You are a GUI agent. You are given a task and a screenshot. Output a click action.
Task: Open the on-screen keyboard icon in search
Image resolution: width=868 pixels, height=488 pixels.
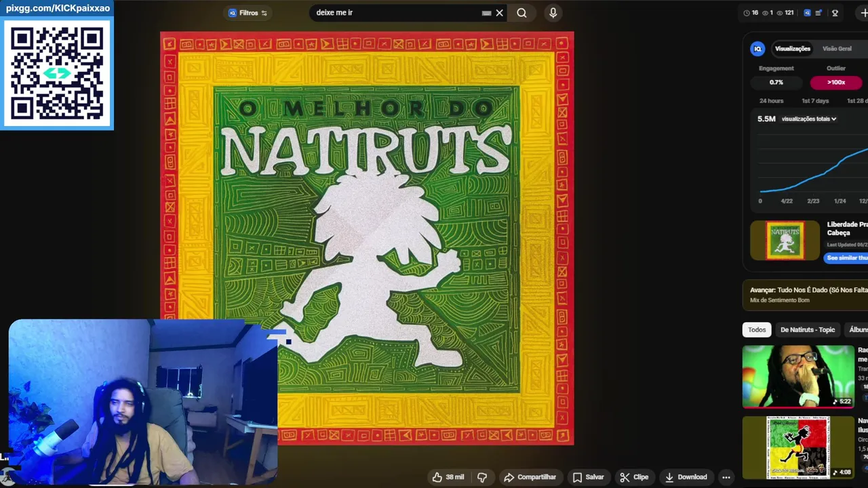pos(486,13)
